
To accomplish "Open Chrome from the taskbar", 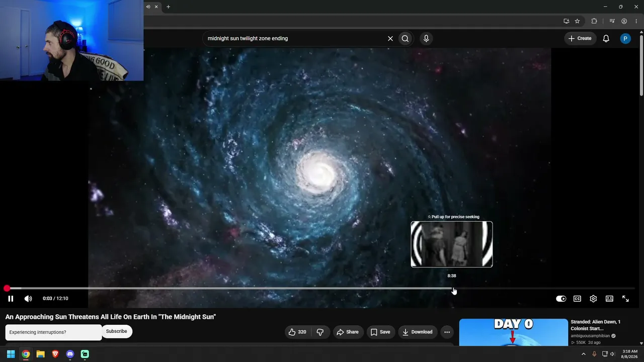I will [x=26, y=354].
